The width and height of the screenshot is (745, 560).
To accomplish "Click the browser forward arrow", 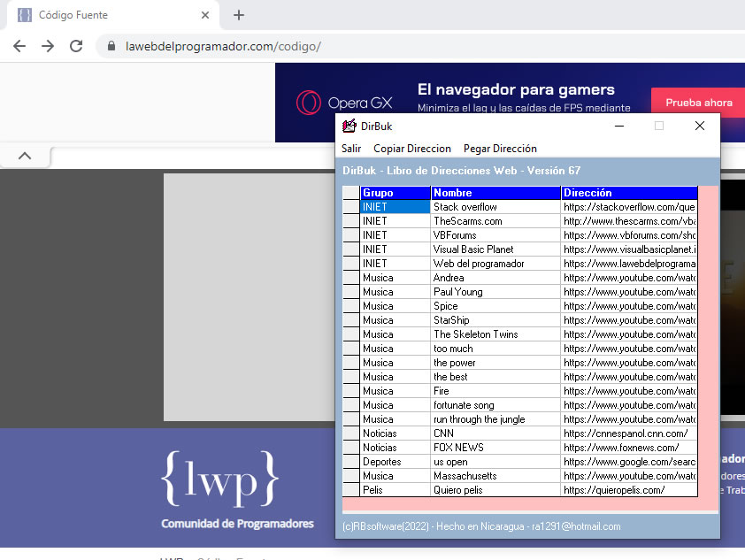I will (x=48, y=46).
